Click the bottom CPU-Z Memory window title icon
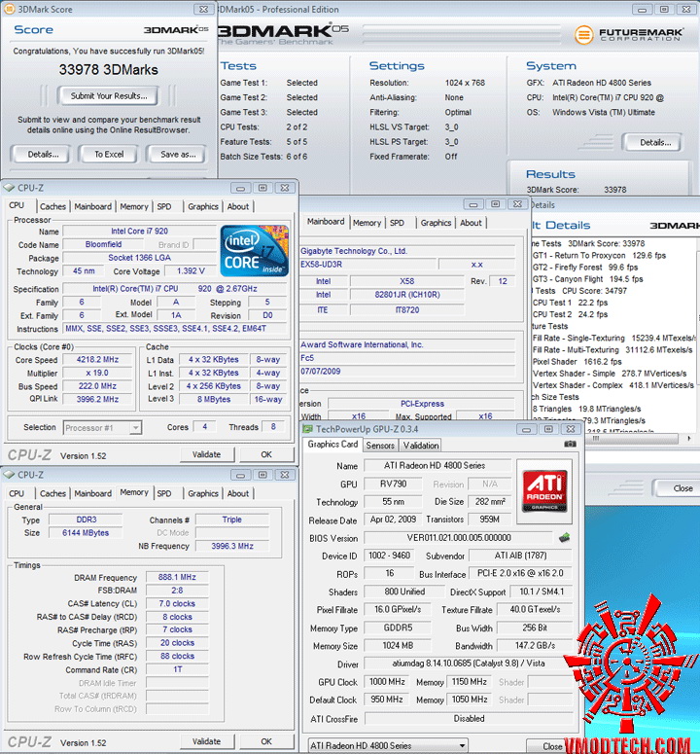 coord(9,475)
